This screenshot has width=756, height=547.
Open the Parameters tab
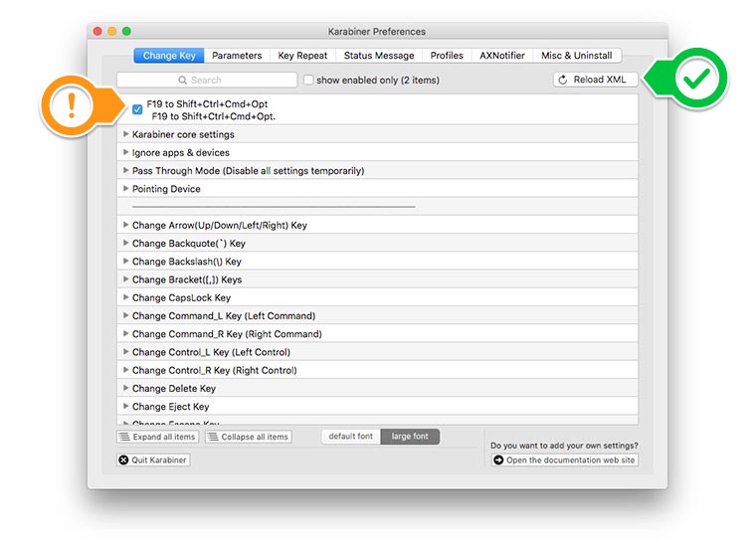237,56
